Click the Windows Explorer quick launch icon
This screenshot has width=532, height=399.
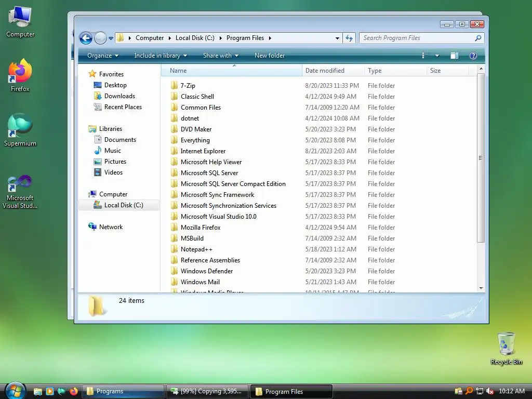tap(37, 391)
